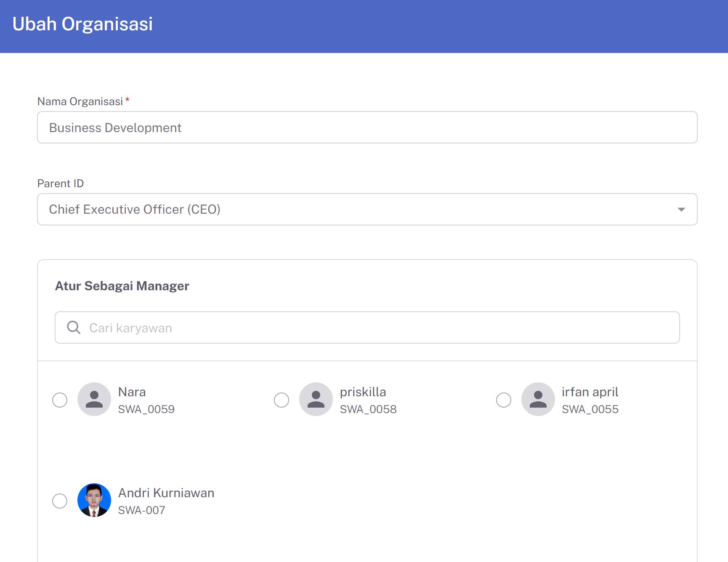The width and height of the screenshot is (728, 562).
Task: Click employee ID SWA-007
Action: pyautogui.click(x=141, y=510)
